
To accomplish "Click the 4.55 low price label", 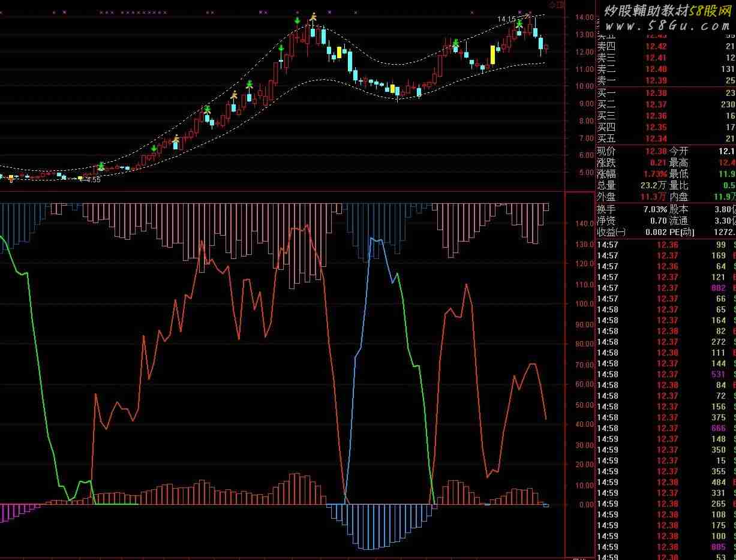I will 93,179.
